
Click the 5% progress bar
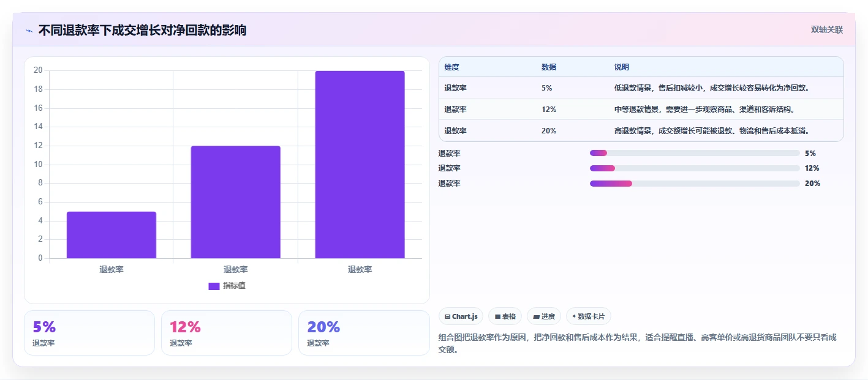click(x=695, y=153)
